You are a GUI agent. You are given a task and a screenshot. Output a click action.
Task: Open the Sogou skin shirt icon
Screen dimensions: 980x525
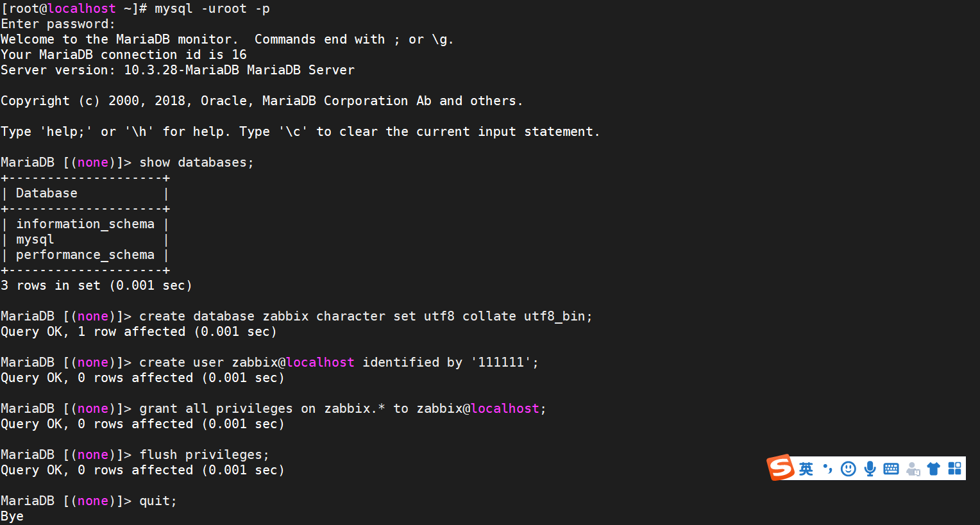pos(934,469)
